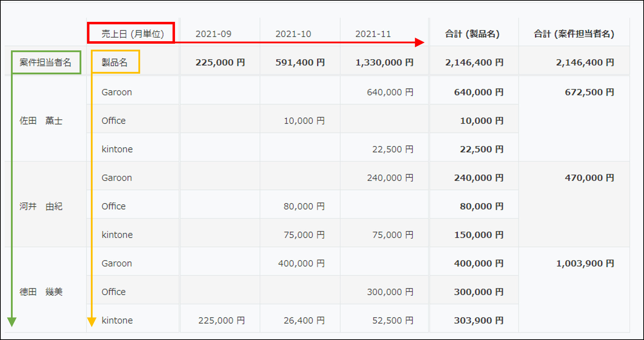Click the 合計 (案件担当者名) column header

click(x=574, y=34)
